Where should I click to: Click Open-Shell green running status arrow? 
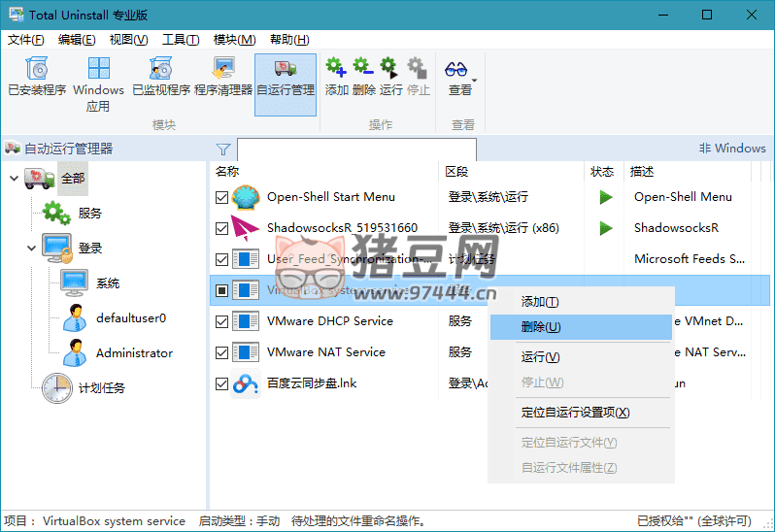point(606,197)
